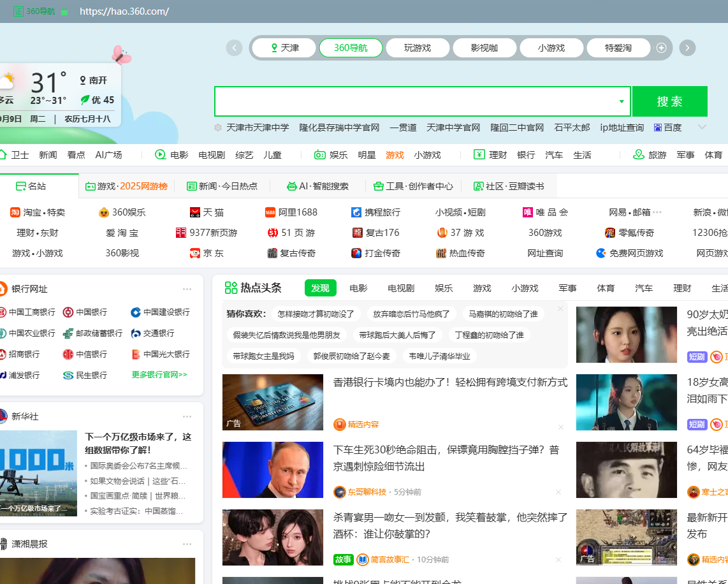This screenshot has height=584, width=728.
Task: Open the 东哥聊科技 author link
Action: [x=367, y=492]
